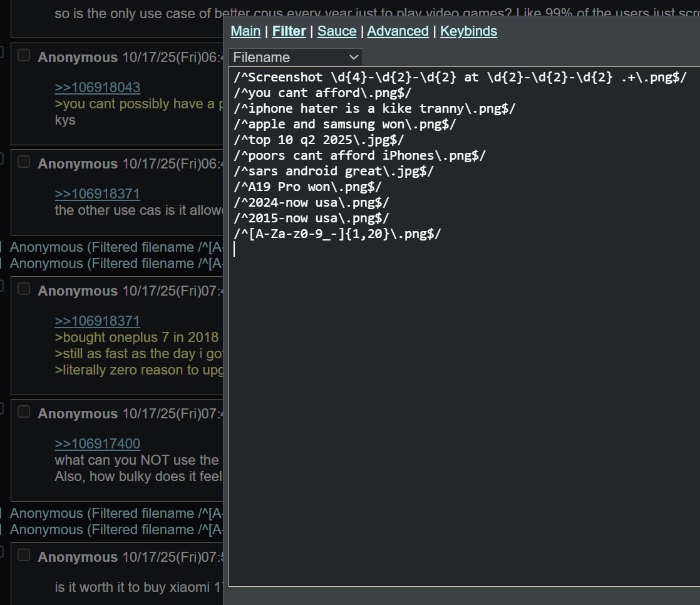Go to the Keybinds tab

468,31
